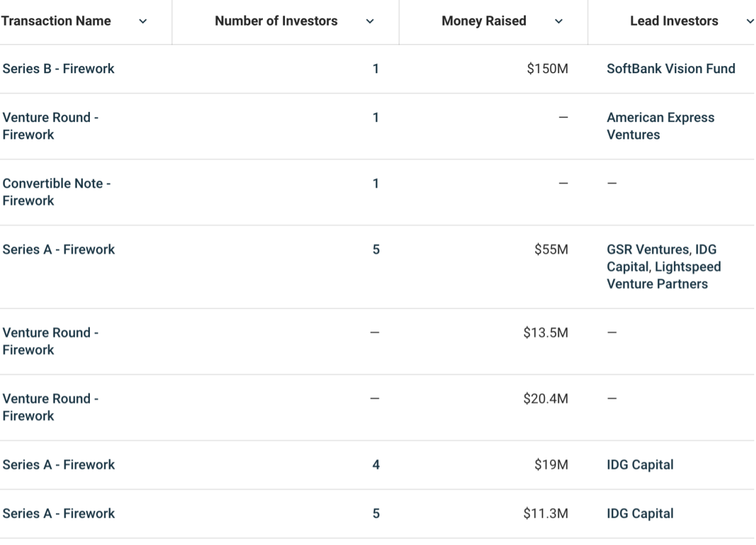Open the Series A transaction that raised $55M
Image resolution: width=756 pixels, height=545 pixels.
58,249
